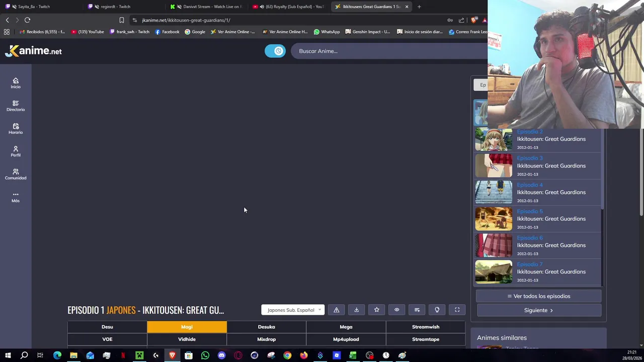The height and width of the screenshot is (362, 644).
Task: Open the Inicio home icon in sidebar
Action: point(16,83)
